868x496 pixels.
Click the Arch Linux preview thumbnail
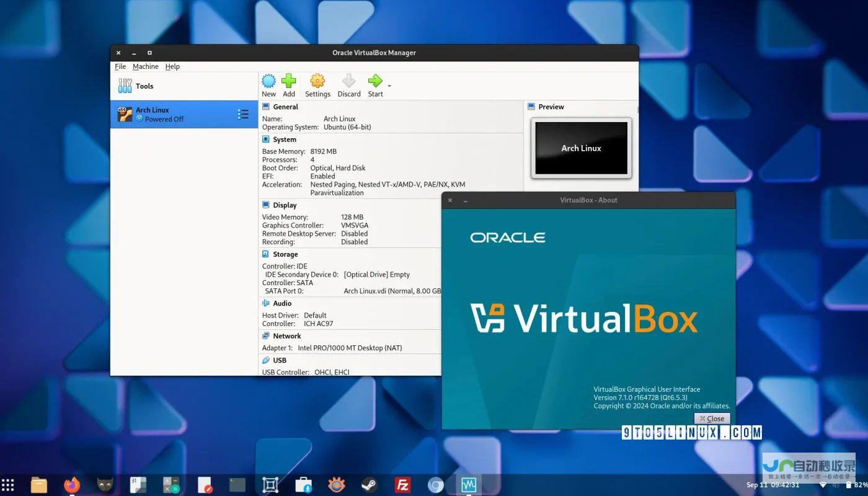pos(581,148)
